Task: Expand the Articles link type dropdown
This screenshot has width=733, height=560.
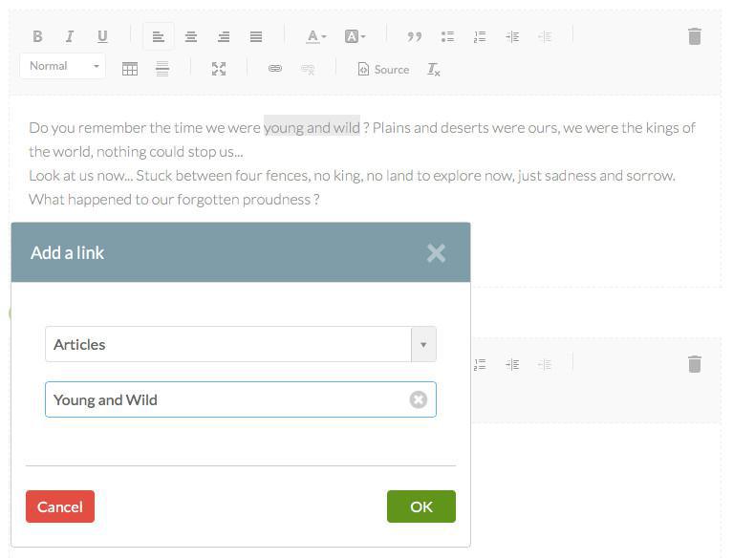Action: 423,344
